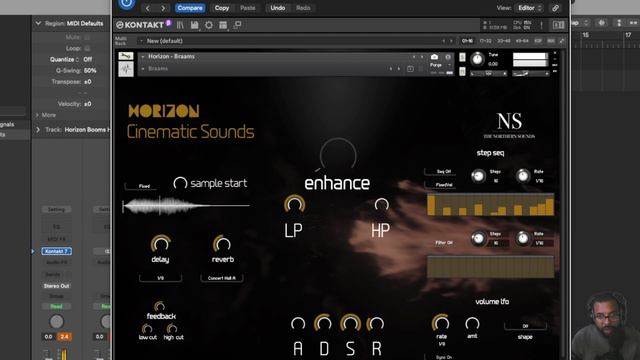Toggle the plugin power bypass button
Image resolution: width=640 pixels, height=360 pixels.
(127, 4)
